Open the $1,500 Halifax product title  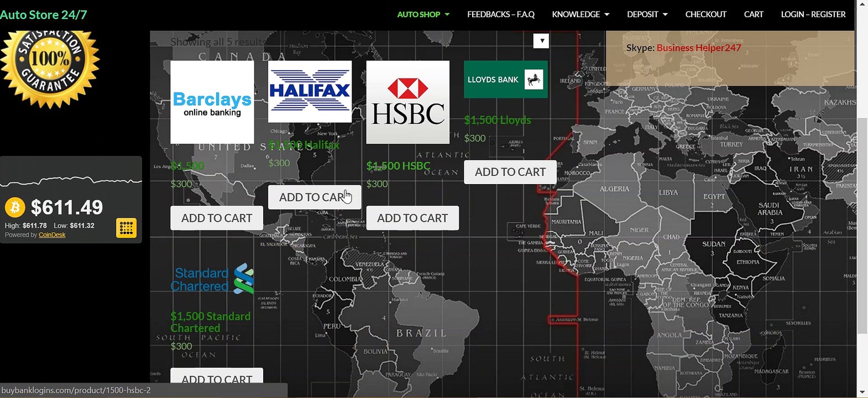coord(304,145)
